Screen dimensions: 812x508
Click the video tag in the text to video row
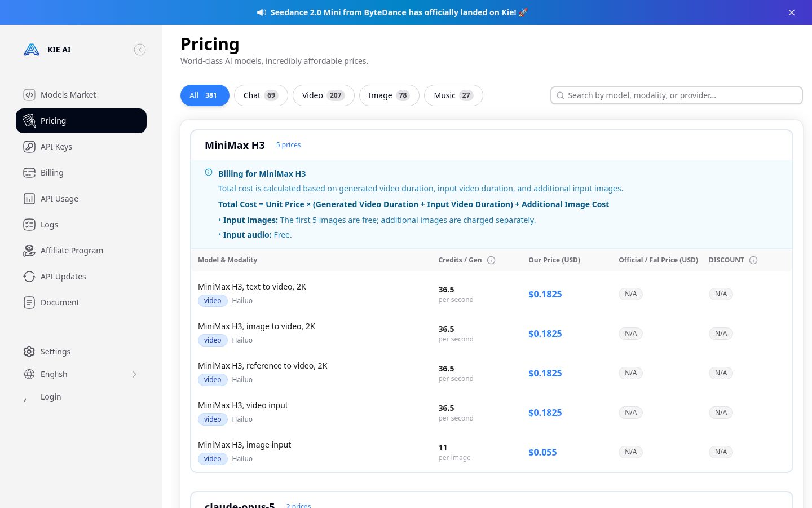click(213, 301)
